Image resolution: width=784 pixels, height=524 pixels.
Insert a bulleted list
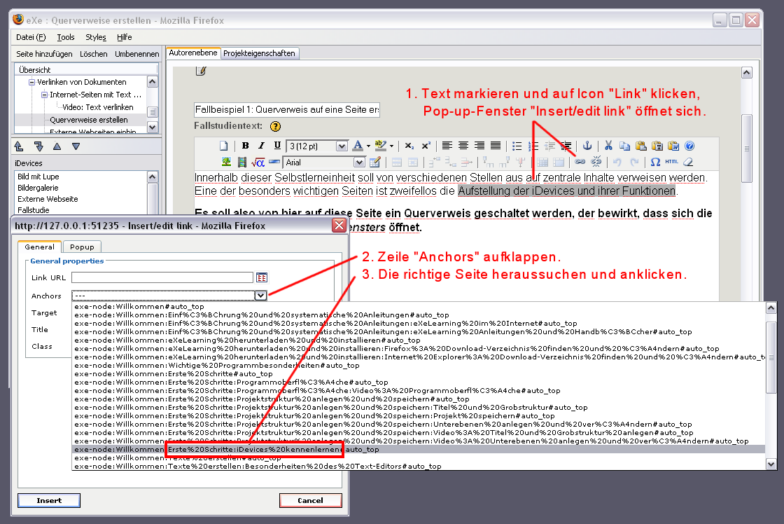pos(517,146)
